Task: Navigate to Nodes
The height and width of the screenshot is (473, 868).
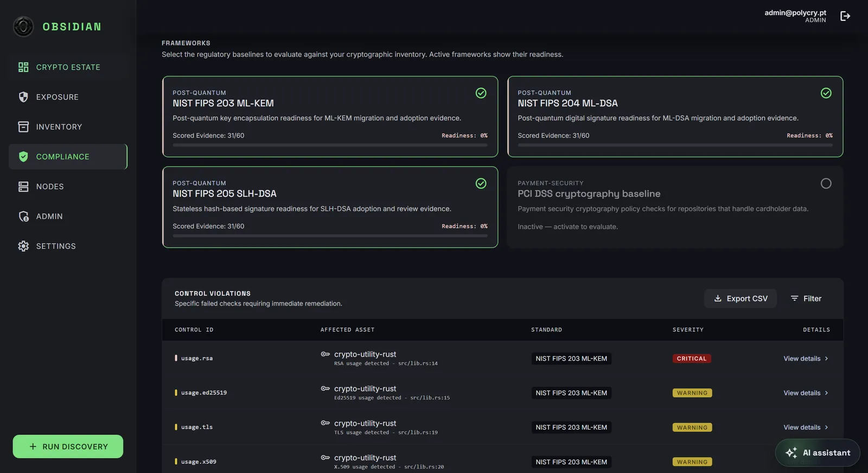Action: [x=68, y=187]
